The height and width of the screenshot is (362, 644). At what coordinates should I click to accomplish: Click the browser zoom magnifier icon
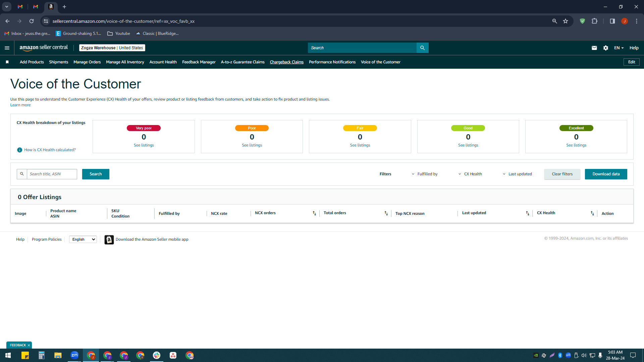(554, 21)
